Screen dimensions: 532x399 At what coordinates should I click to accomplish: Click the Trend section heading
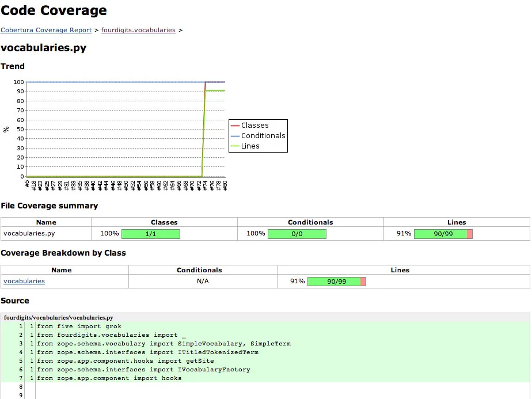pyautogui.click(x=13, y=66)
